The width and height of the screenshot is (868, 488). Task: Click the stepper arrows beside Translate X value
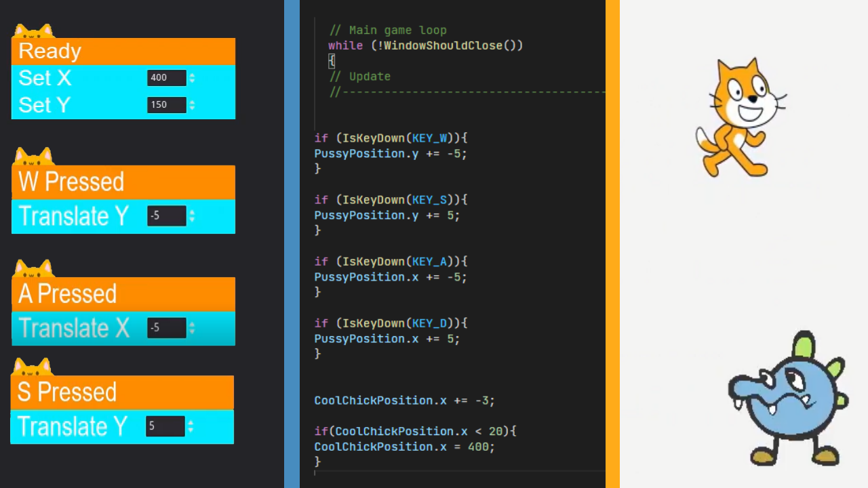tap(192, 328)
